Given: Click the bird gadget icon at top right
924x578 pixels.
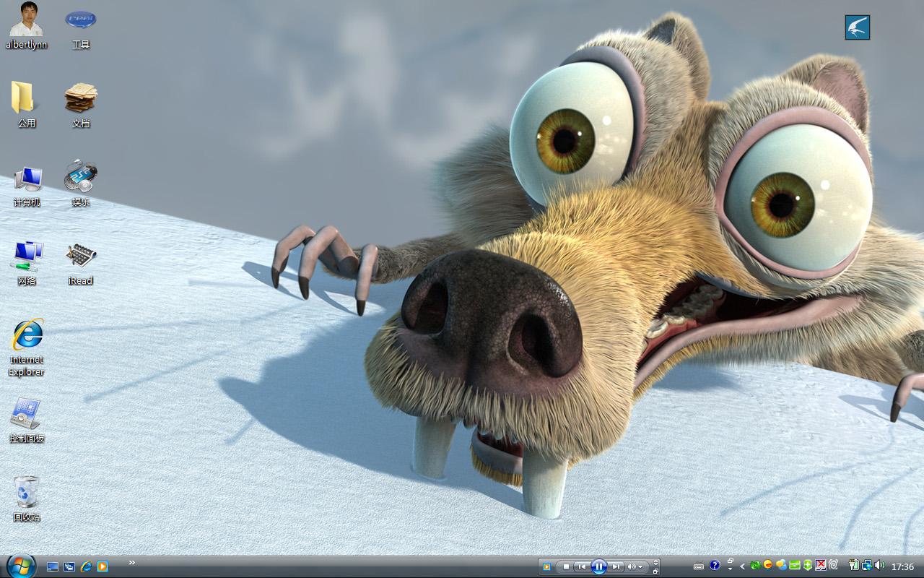Looking at the screenshot, I should click(858, 27).
